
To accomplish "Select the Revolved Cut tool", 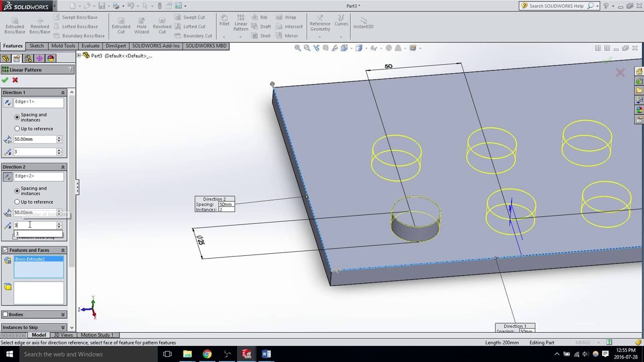I will click(162, 25).
